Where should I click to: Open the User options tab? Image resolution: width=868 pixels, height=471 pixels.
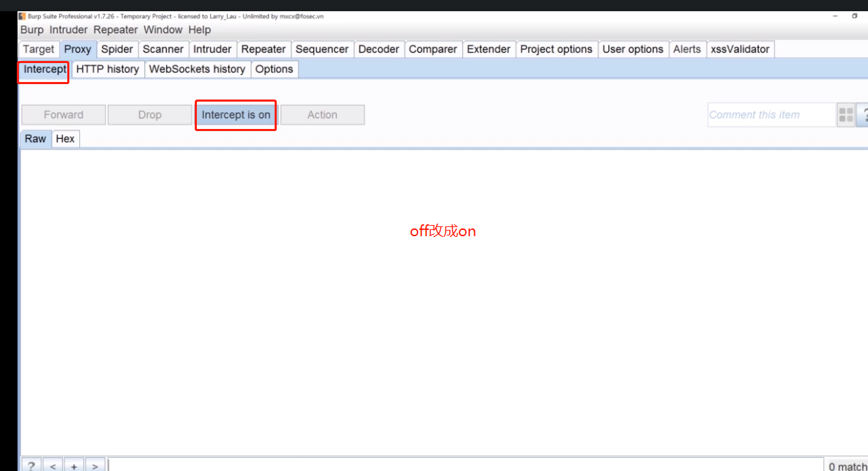point(633,49)
